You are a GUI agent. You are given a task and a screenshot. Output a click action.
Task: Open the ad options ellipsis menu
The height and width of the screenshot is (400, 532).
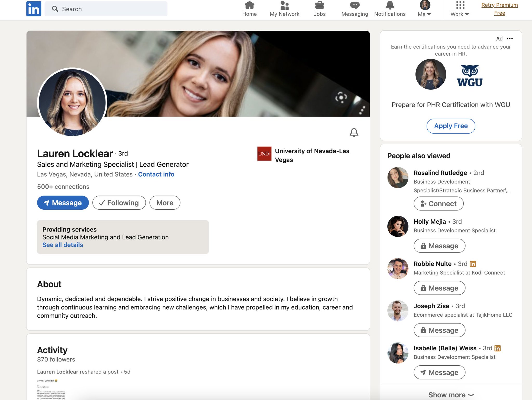(510, 38)
